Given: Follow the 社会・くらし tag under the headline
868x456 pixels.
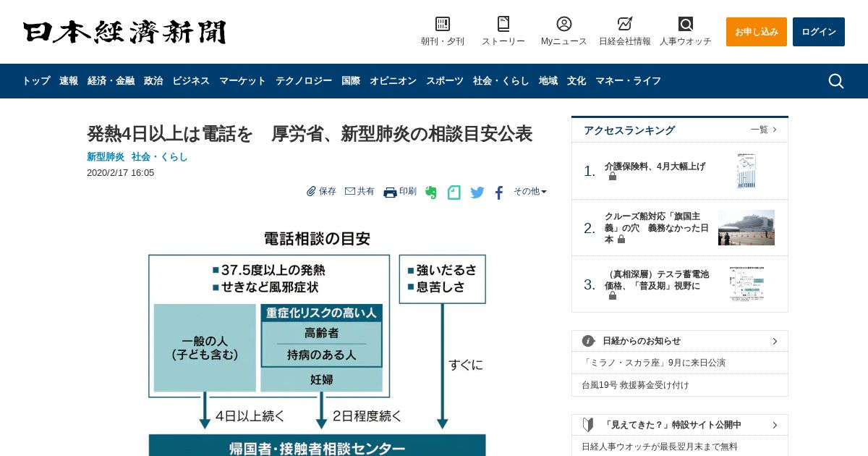Looking at the screenshot, I should coord(160,156).
